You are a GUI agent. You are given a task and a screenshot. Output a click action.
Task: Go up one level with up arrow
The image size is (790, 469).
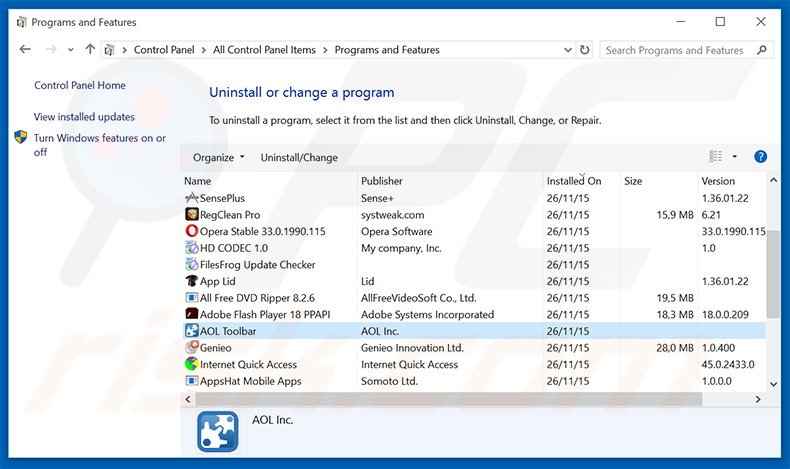coord(90,49)
